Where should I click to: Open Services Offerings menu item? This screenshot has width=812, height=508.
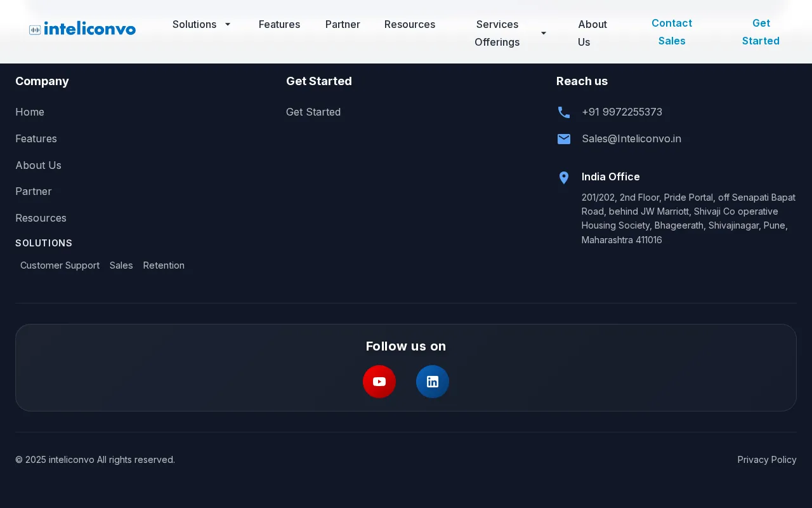click(497, 33)
